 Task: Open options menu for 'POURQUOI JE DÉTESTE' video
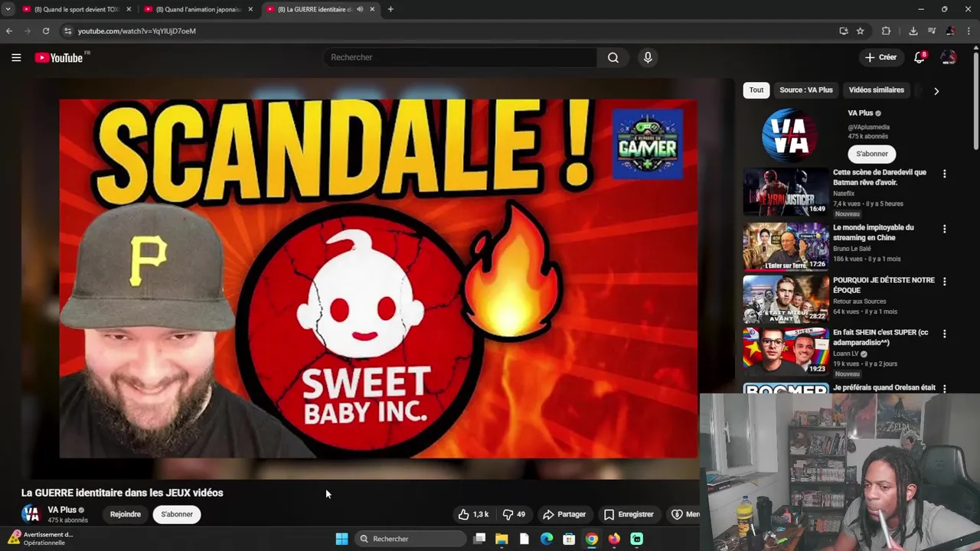click(x=944, y=282)
